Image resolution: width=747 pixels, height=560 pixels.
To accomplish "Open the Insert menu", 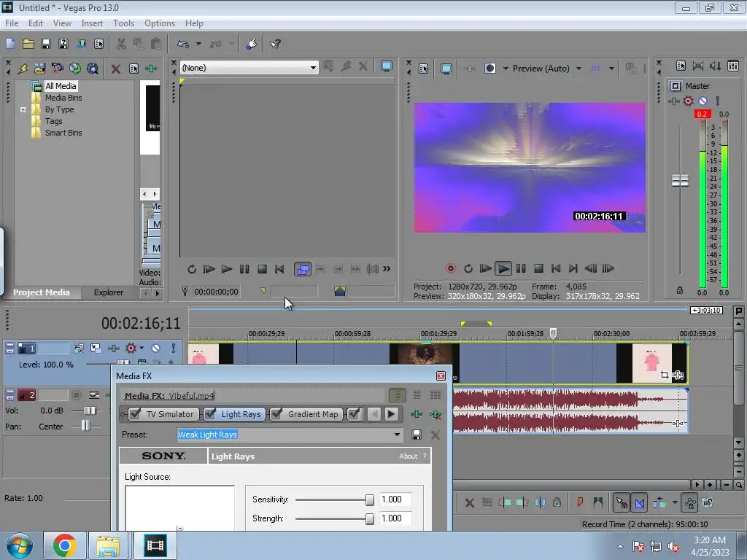I will 92,23.
